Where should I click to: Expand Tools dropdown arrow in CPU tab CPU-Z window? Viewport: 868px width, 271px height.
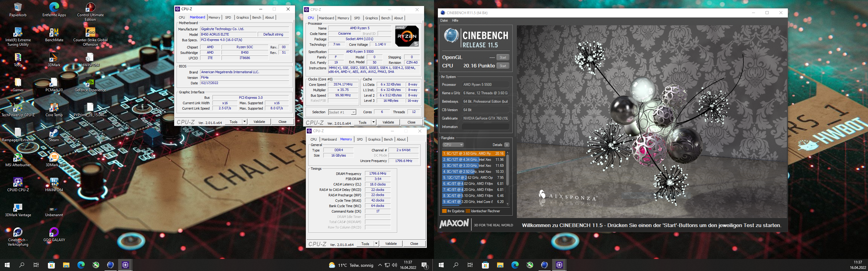point(374,122)
